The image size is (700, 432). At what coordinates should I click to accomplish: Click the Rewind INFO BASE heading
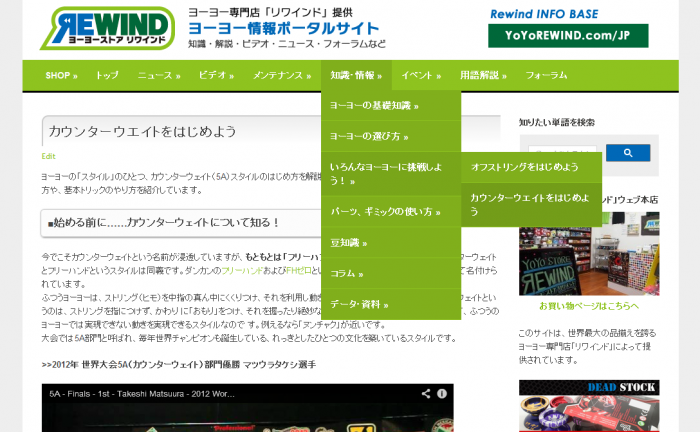click(x=544, y=14)
